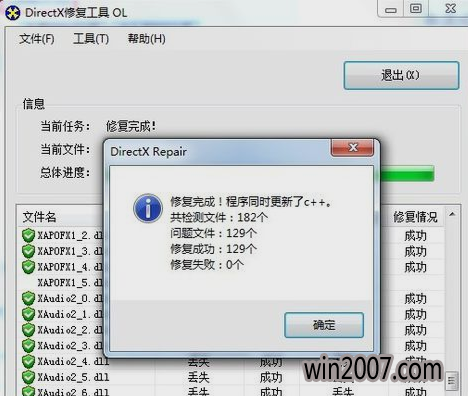Viewport: 468px width, 396px height.
Task: Click the blue information icon in dialog
Action: click(x=148, y=208)
